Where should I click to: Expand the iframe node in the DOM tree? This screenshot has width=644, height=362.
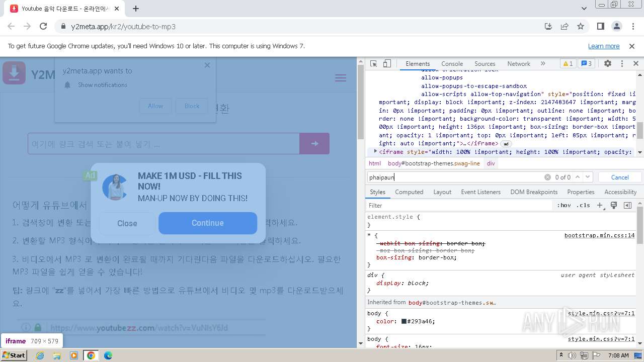point(375,151)
